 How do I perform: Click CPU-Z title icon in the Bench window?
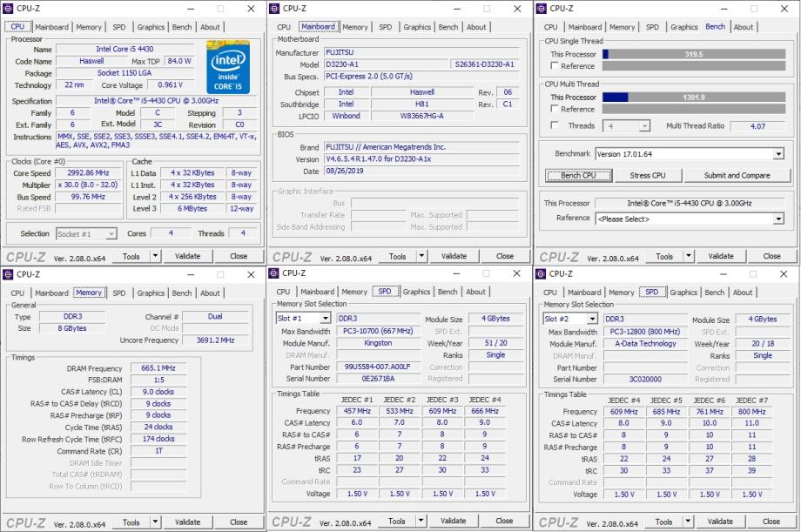point(543,9)
